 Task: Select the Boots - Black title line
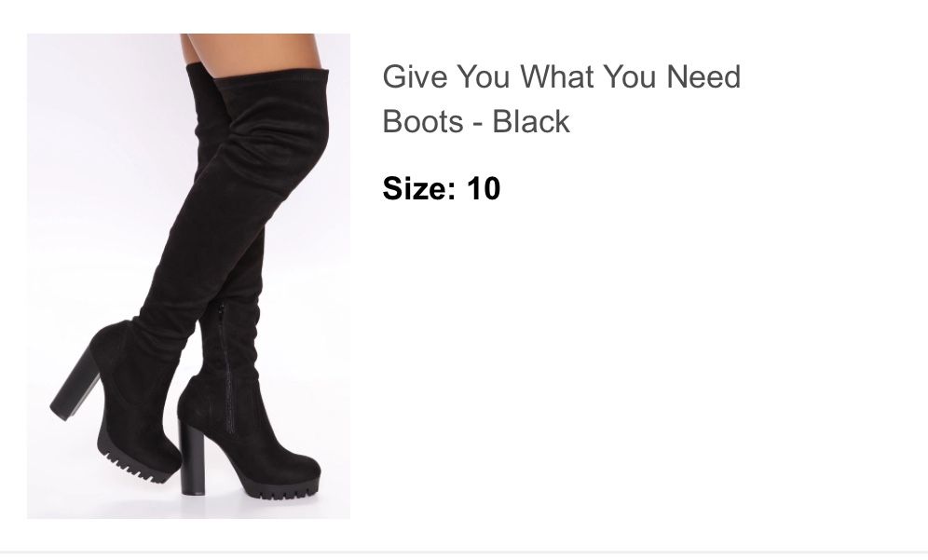pos(476,121)
